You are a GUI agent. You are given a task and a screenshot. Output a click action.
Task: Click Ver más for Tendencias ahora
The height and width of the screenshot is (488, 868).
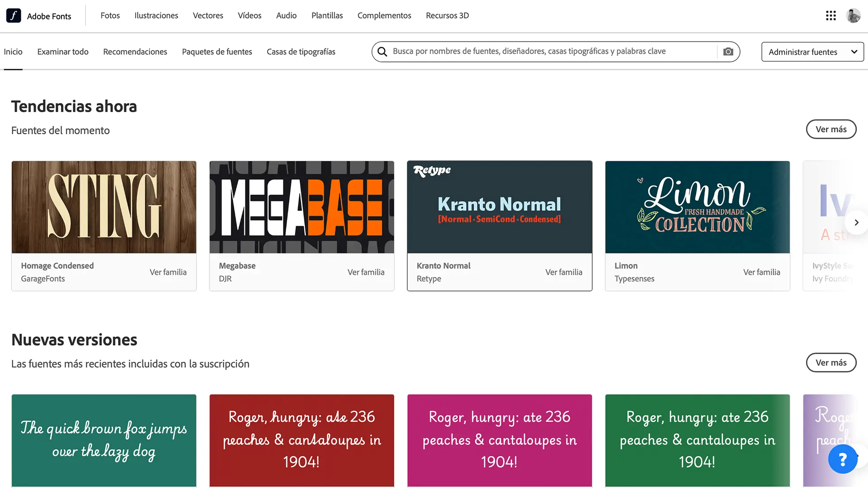tap(831, 129)
